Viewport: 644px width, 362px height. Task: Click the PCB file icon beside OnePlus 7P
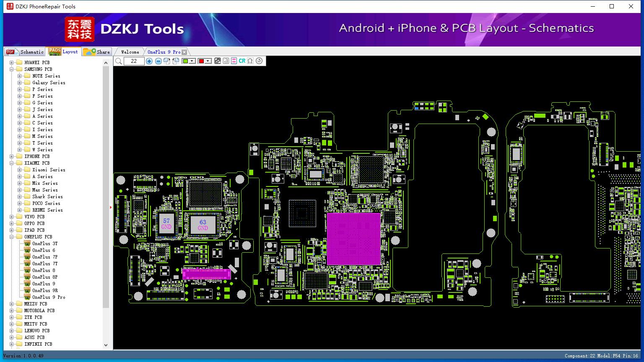tap(27, 257)
